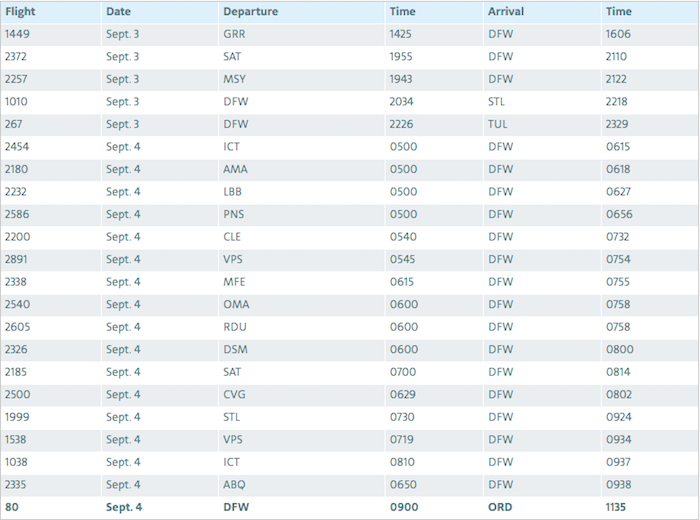Click ORD arrival airport code
Viewport: 700px width, 520px height.
coord(500,508)
